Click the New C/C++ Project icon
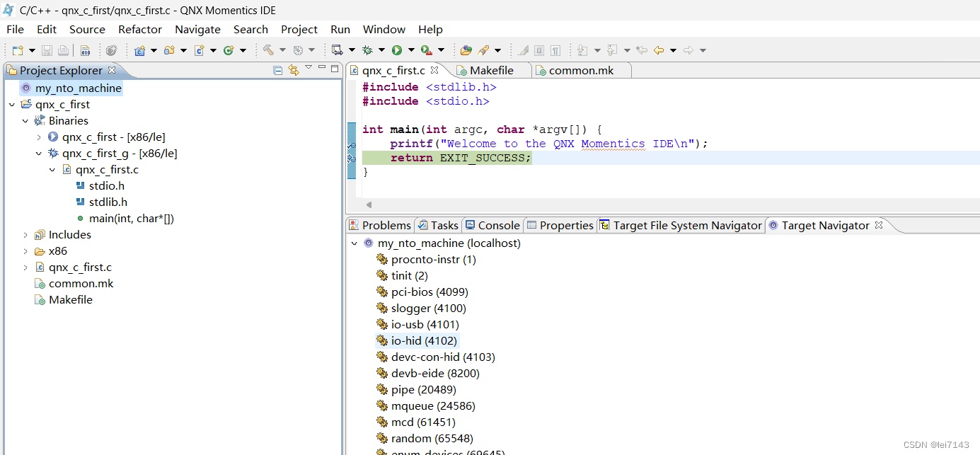 (x=139, y=50)
